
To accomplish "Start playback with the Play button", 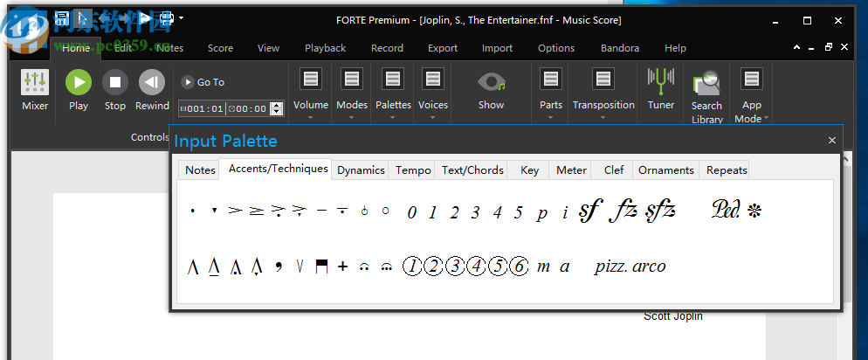I will coord(79,90).
